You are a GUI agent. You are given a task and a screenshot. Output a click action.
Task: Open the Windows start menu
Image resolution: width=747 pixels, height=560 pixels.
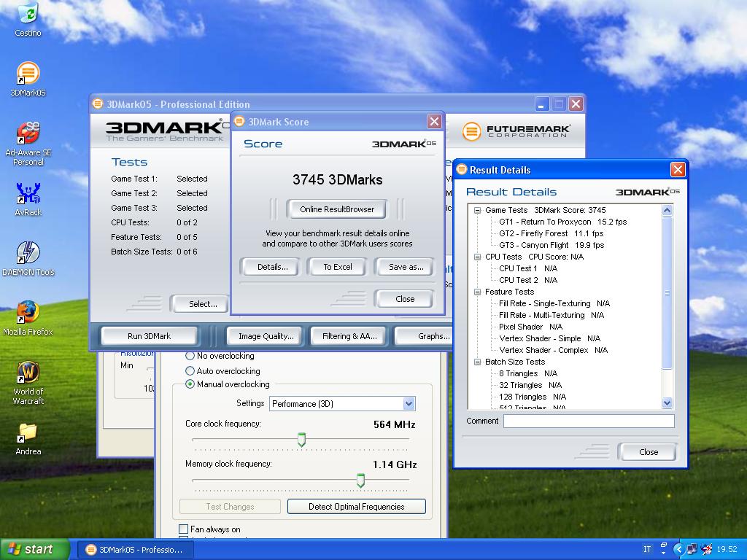(x=34, y=549)
